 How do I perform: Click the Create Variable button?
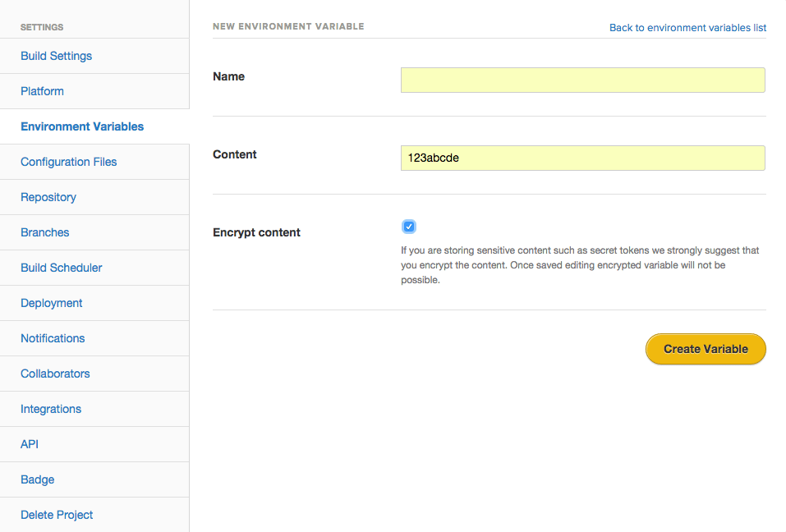706,349
